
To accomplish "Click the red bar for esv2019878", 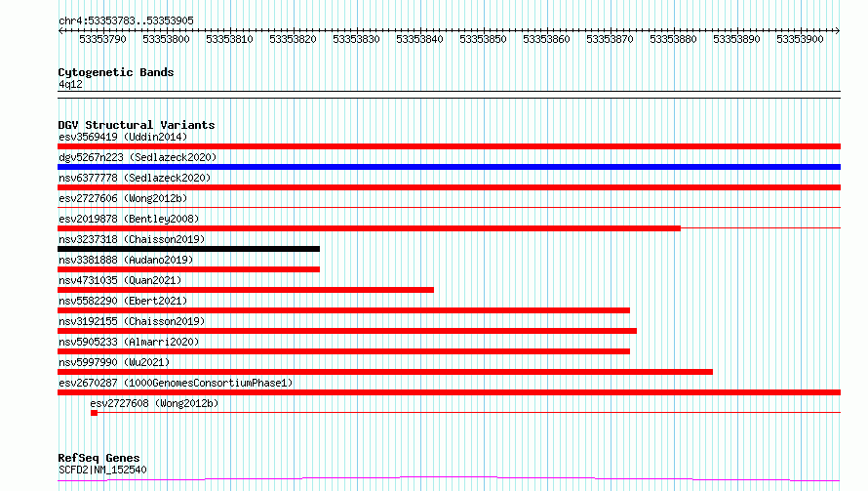I will (x=369, y=228).
